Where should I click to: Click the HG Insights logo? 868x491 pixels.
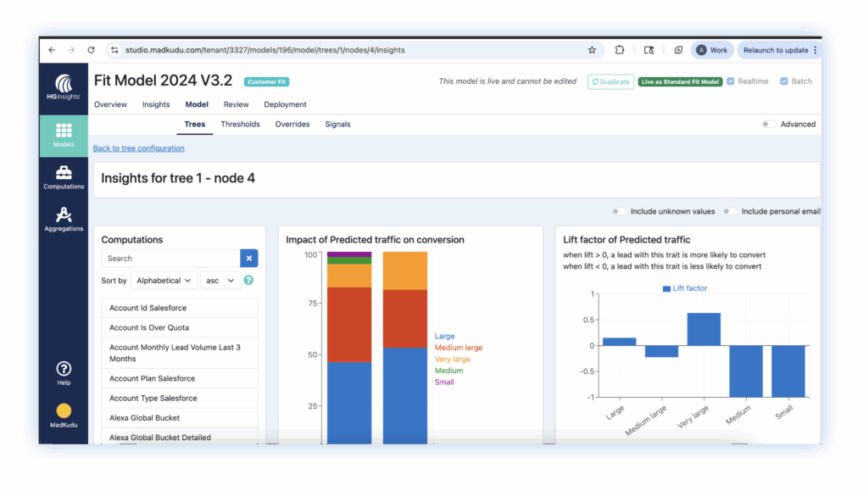point(64,88)
